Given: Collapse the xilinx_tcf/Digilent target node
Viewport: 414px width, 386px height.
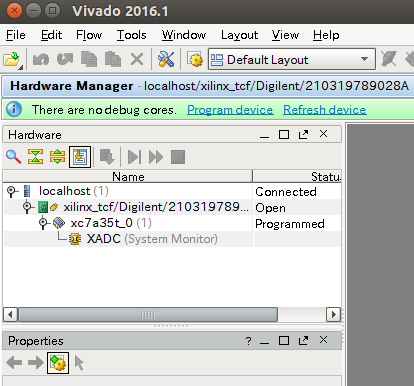Looking at the screenshot, I should [x=28, y=207].
